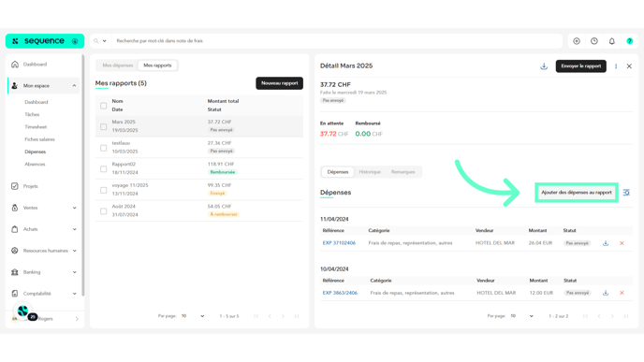This screenshot has width=644, height=362.
Task: Expand the Ventes menu chevron
Action: pyautogui.click(x=74, y=208)
